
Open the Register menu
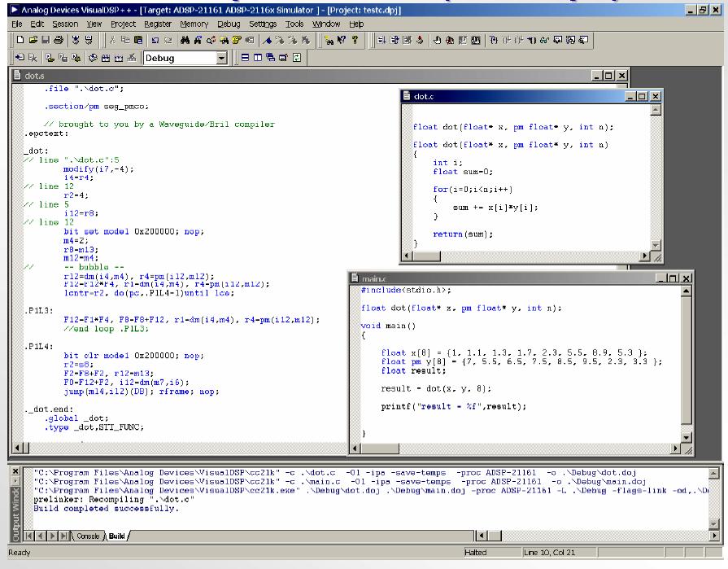pos(157,24)
